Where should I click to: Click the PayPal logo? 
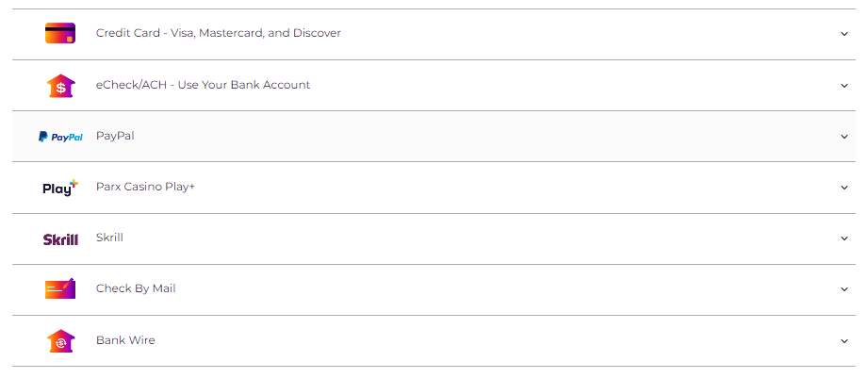coord(60,137)
